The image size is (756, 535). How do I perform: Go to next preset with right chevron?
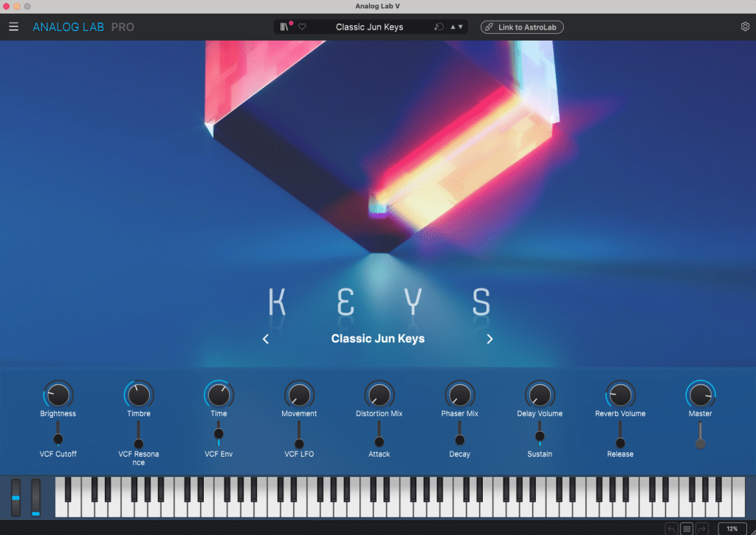(x=489, y=339)
